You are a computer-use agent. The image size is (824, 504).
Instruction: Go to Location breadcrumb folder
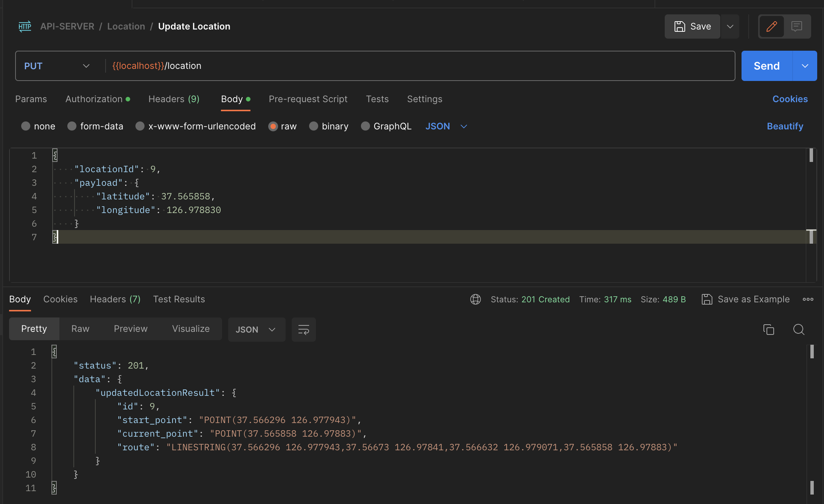126,26
